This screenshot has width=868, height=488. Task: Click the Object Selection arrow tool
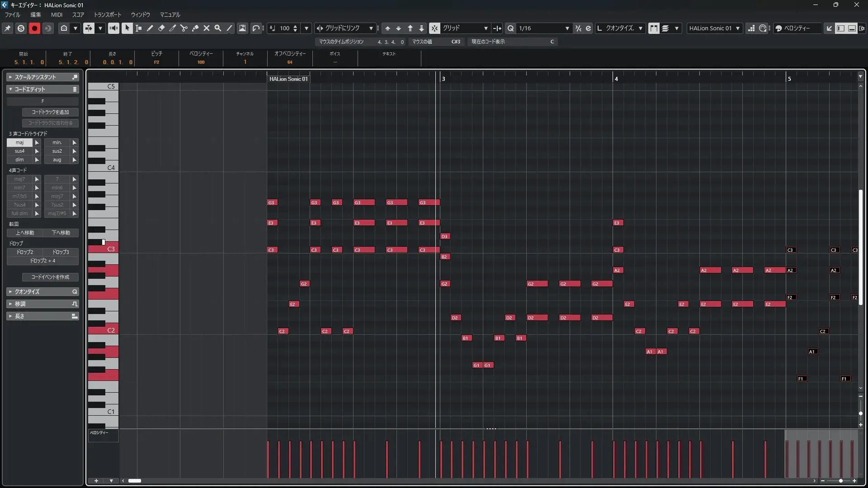pyautogui.click(x=127, y=28)
